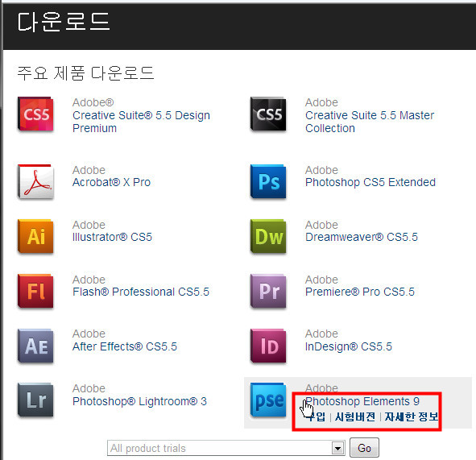Viewport: 476px width, 460px height.
Task: Open Photoshop Lightroom 3 link
Action: pos(139,401)
